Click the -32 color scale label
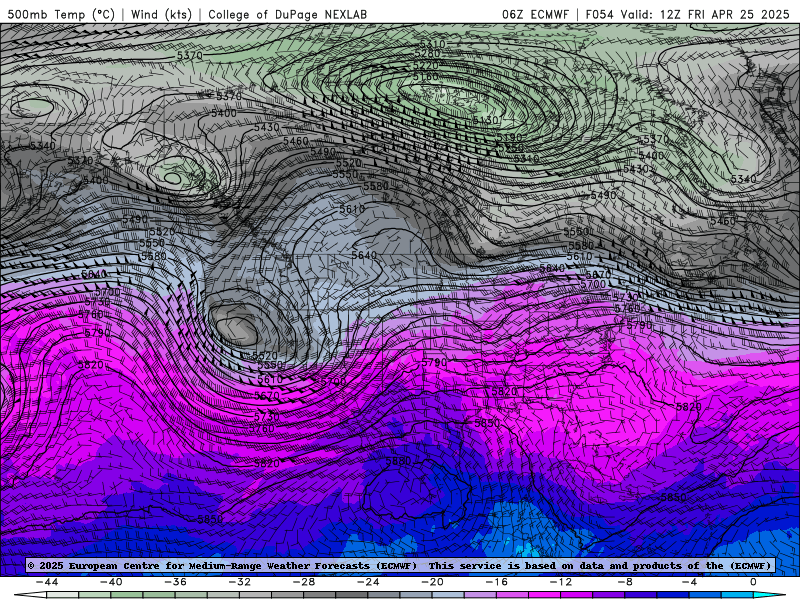Image resolution: width=800 pixels, height=600 pixels. 240,582
